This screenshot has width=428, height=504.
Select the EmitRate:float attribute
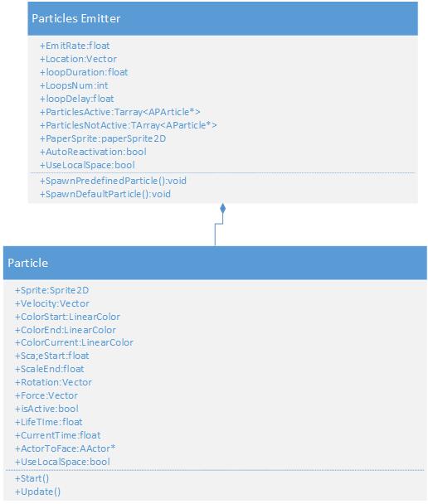click(x=75, y=46)
